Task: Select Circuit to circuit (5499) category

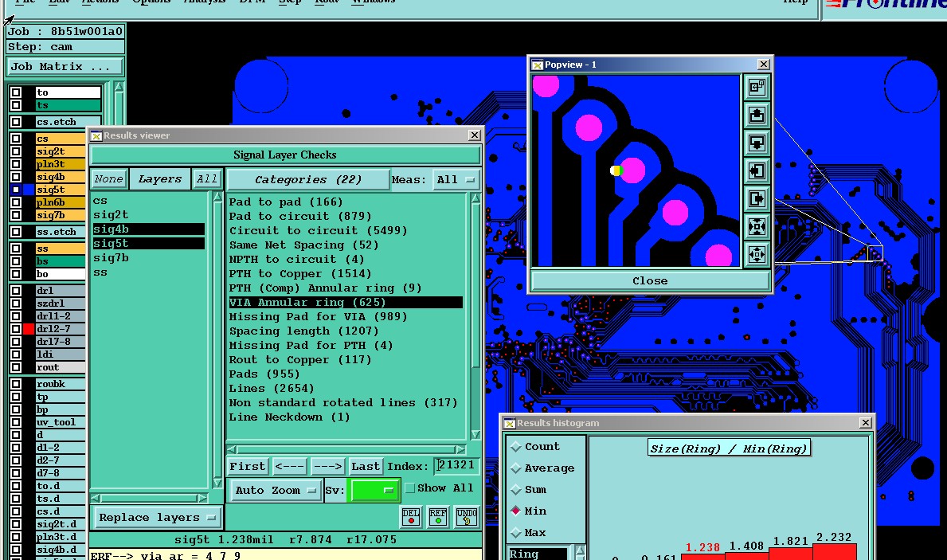Action: 319,230
